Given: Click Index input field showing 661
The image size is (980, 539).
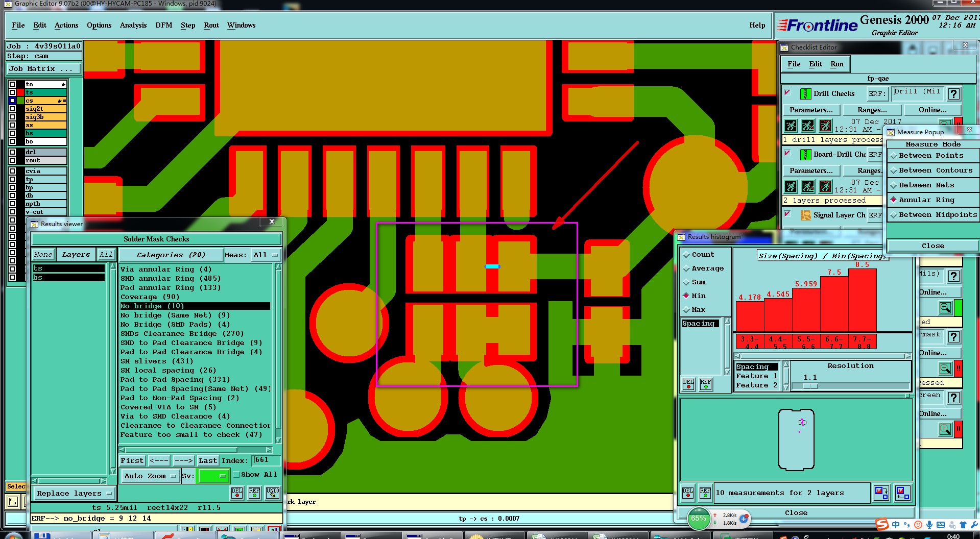Looking at the screenshot, I should (267, 460).
